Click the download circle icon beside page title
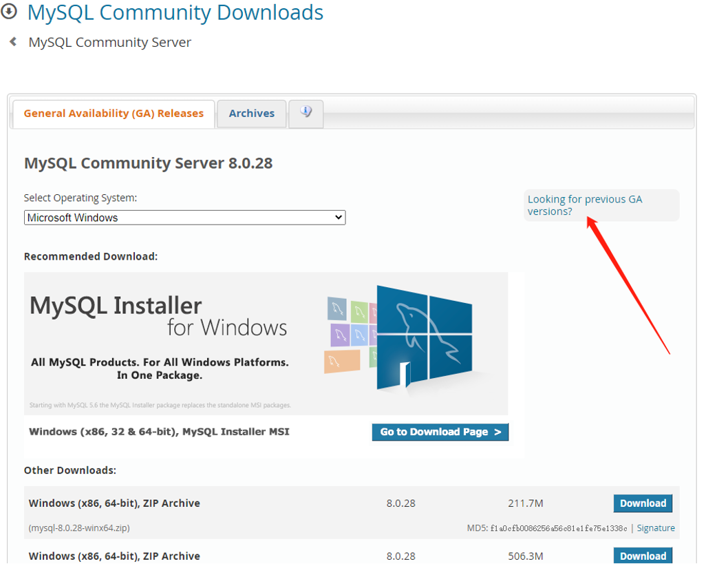The image size is (728, 564). tap(8, 11)
